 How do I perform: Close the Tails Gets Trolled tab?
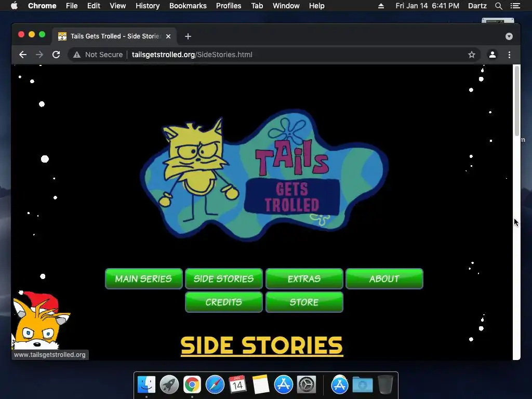(168, 36)
